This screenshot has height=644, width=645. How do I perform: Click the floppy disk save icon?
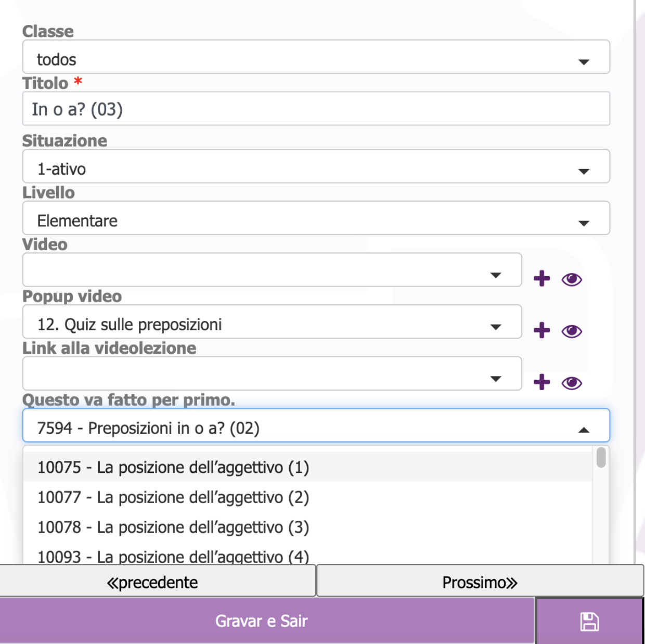589,621
